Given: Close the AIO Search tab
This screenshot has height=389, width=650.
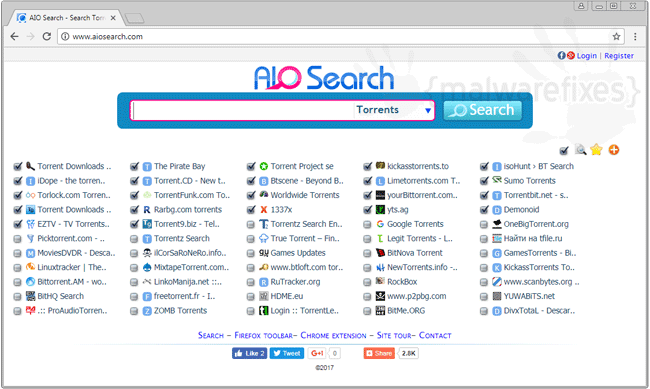Looking at the screenshot, I should click(x=113, y=18).
